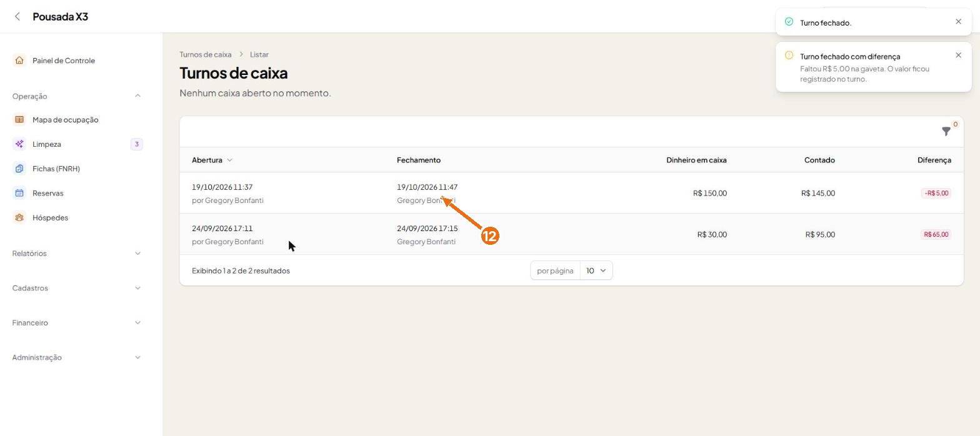Click the Mapa de ocupação table icon

[x=19, y=120]
